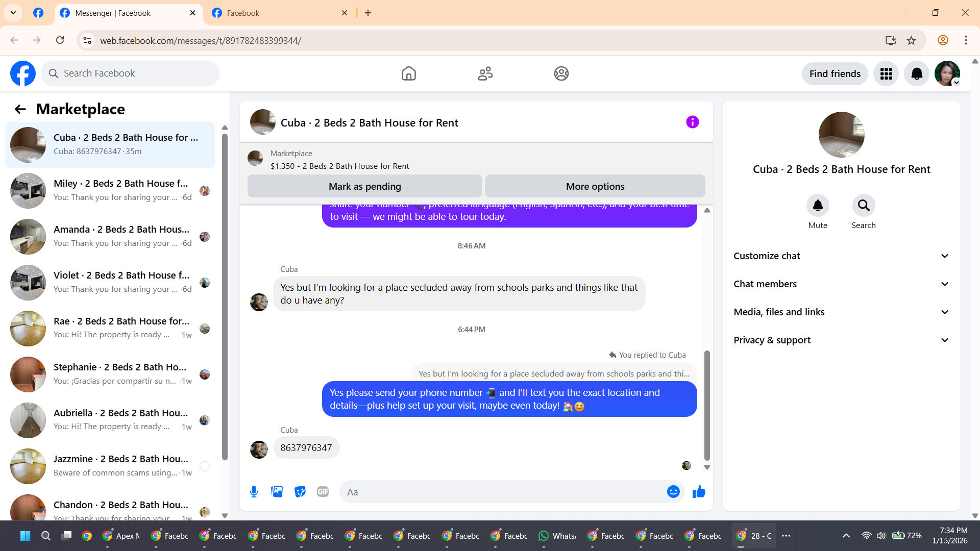Click the voice clip microphone icon

pos(254,492)
